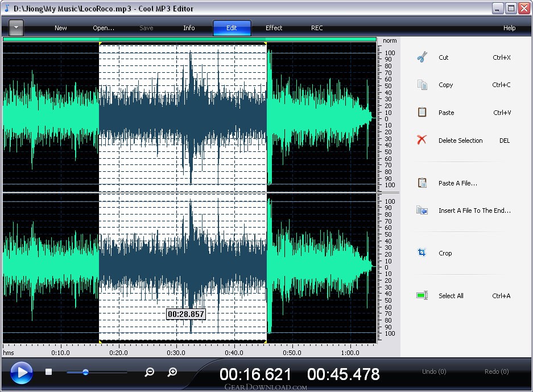
Task: Click the Ctrl+C shortcut text
Action: pyautogui.click(x=501, y=85)
